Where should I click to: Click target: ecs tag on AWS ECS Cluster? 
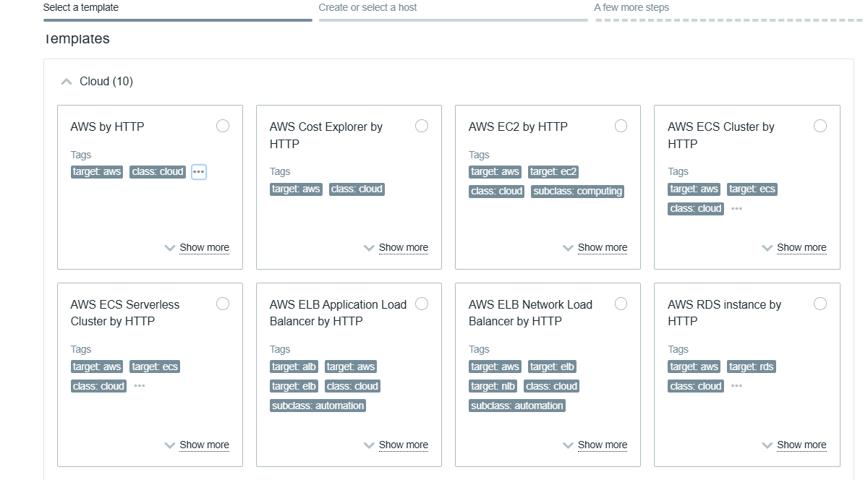click(x=752, y=189)
